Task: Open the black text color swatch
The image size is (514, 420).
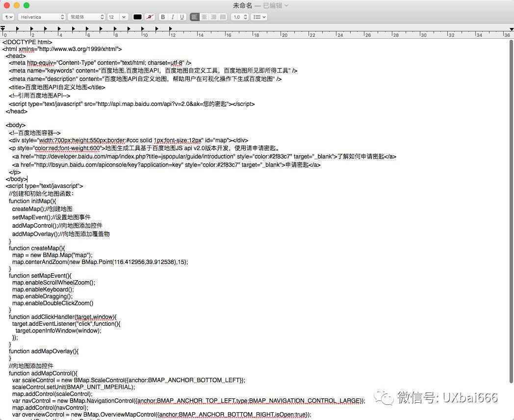Action: point(137,17)
